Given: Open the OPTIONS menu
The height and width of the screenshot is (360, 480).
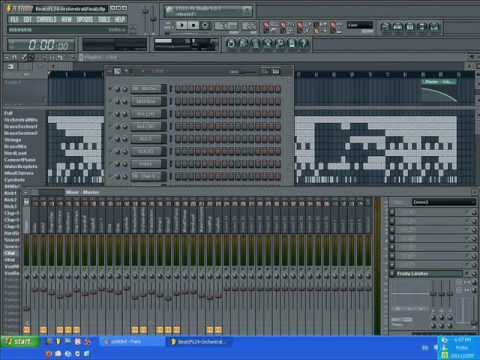Looking at the screenshot, I should coord(85,20).
